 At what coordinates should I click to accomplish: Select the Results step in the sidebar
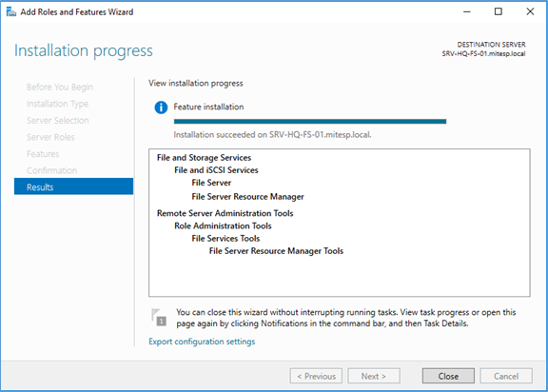coord(73,186)
